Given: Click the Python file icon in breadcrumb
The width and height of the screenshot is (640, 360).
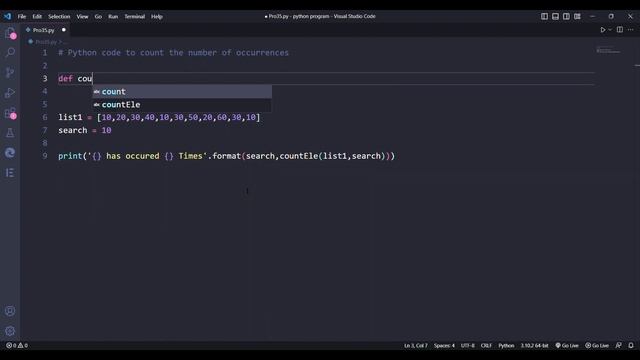Looking at the screenshot, I should (31, 42).
